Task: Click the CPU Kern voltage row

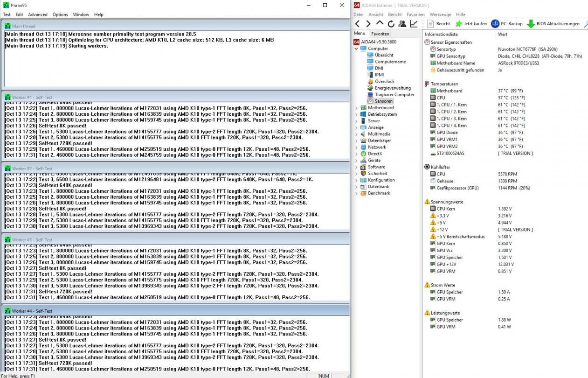Action: tap(505, 209)
